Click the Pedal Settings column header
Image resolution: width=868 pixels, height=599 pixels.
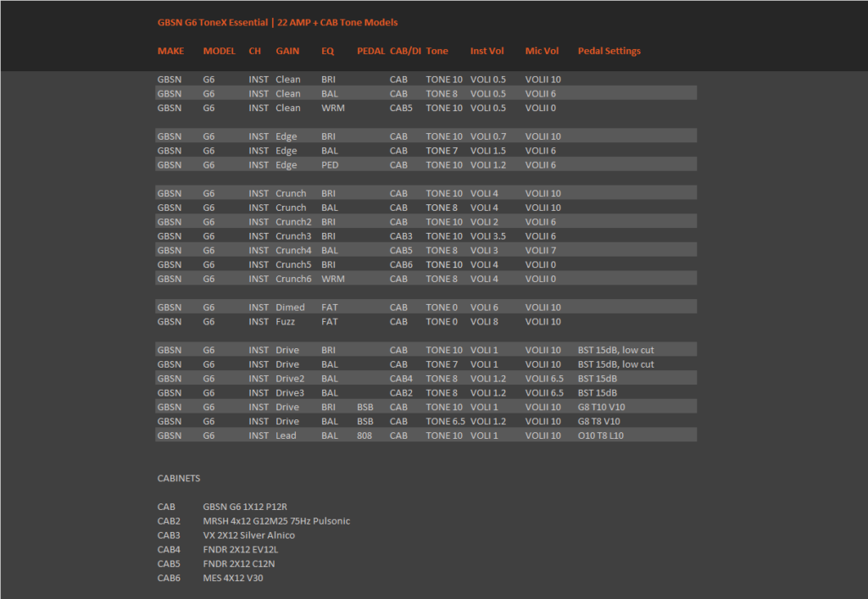pyautogui.click(x=609, y=51)
